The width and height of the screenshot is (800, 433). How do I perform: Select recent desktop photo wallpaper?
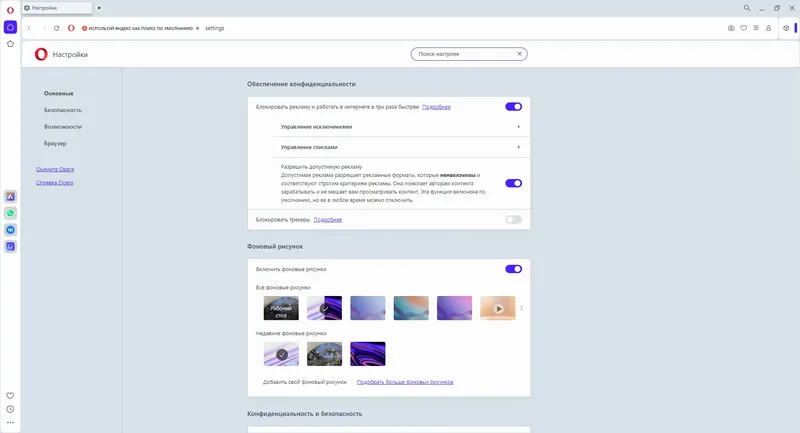point(324,354)
